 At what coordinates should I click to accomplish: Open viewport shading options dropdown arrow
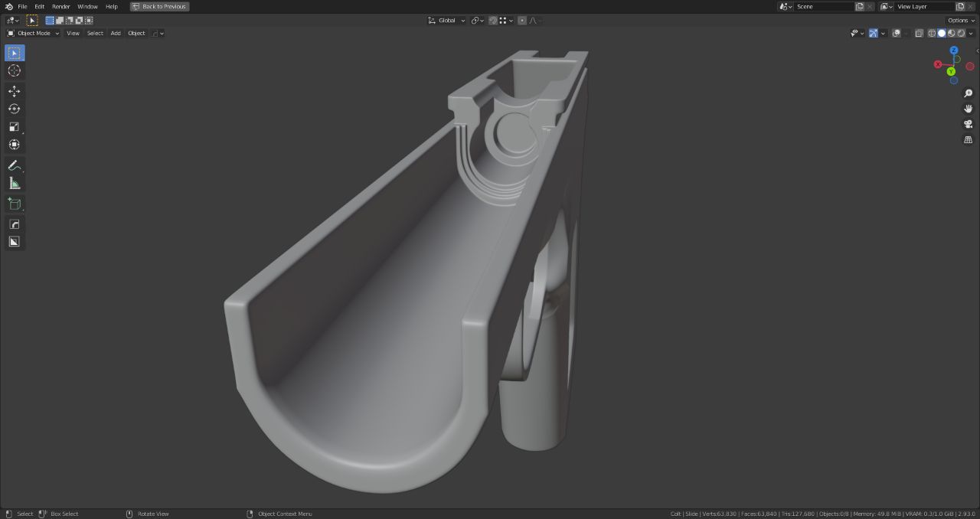point(971,33)
